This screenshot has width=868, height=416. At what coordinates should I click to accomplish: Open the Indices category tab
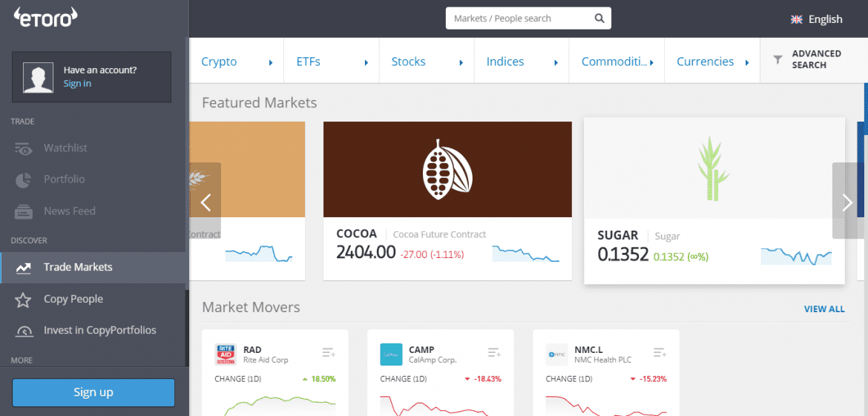505,62
